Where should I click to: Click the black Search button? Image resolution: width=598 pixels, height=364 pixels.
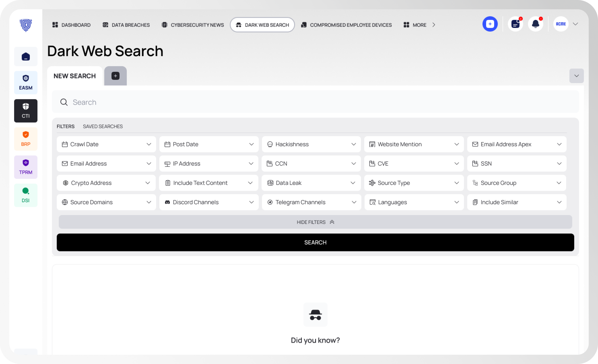tap(315, 242)
